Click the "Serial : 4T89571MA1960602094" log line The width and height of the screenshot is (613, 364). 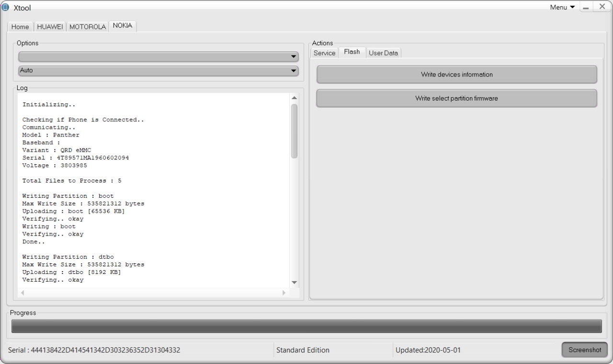[76, 158]
